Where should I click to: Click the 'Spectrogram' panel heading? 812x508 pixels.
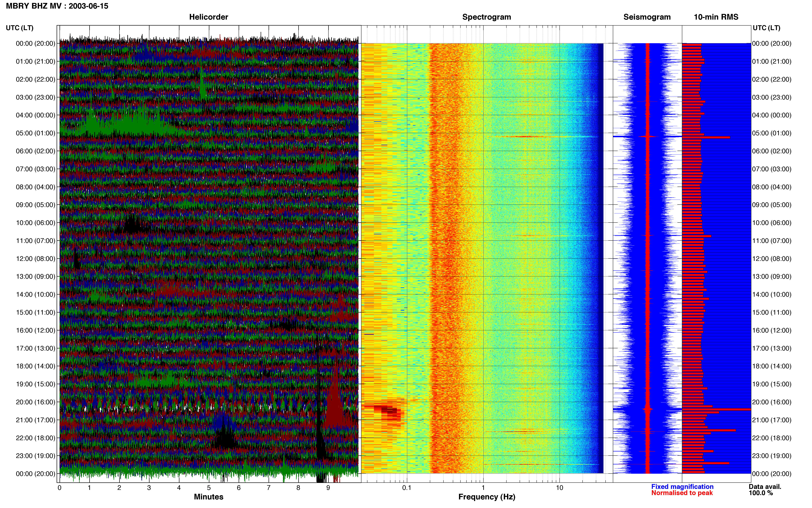(487, 17)
